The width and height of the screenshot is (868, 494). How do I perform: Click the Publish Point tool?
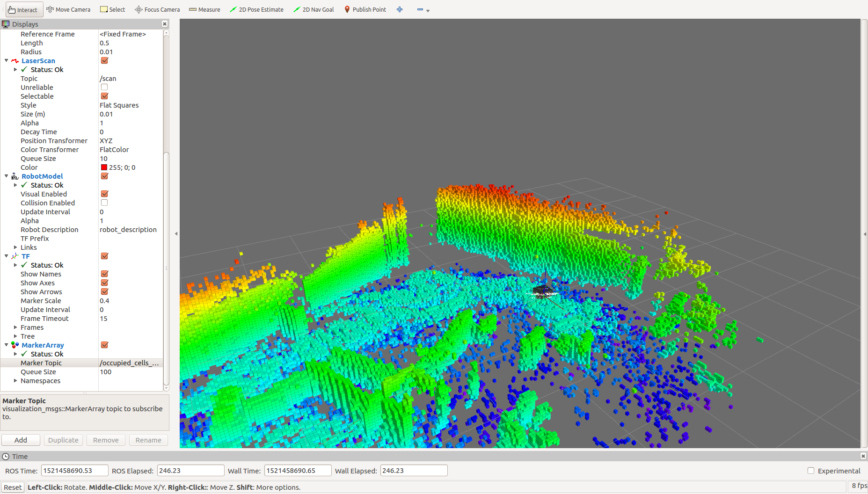[365, 9]
